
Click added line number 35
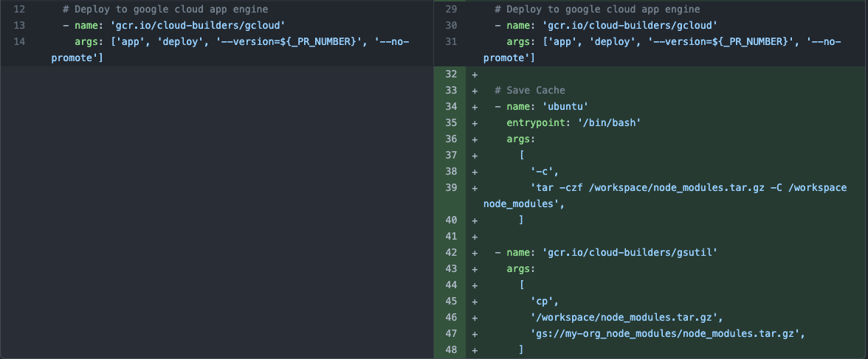[x=450, y=123]
